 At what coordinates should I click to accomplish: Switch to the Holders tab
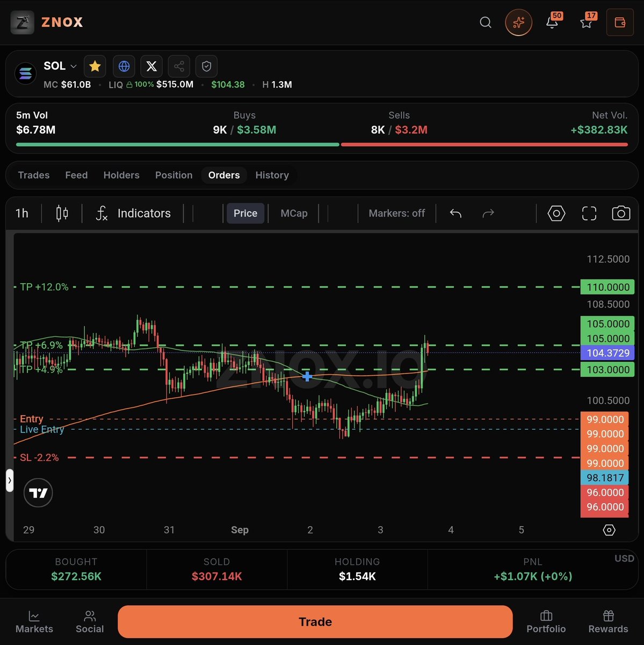(x=121, y=175)
